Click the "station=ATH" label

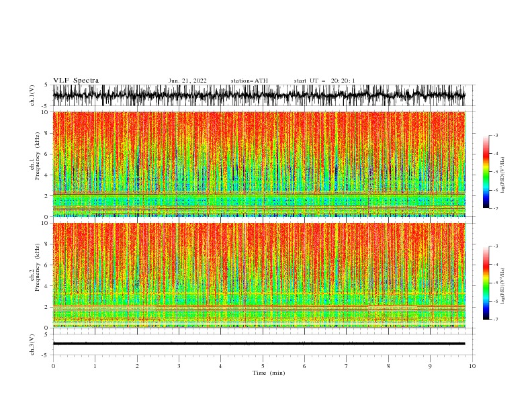(249, 81)
